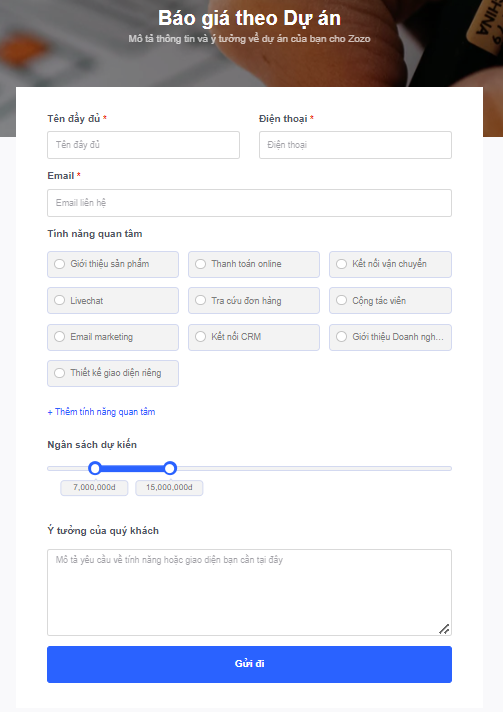503x712 pixels.
Task: Focus the Điện thoại phone field
Action: 355,145
